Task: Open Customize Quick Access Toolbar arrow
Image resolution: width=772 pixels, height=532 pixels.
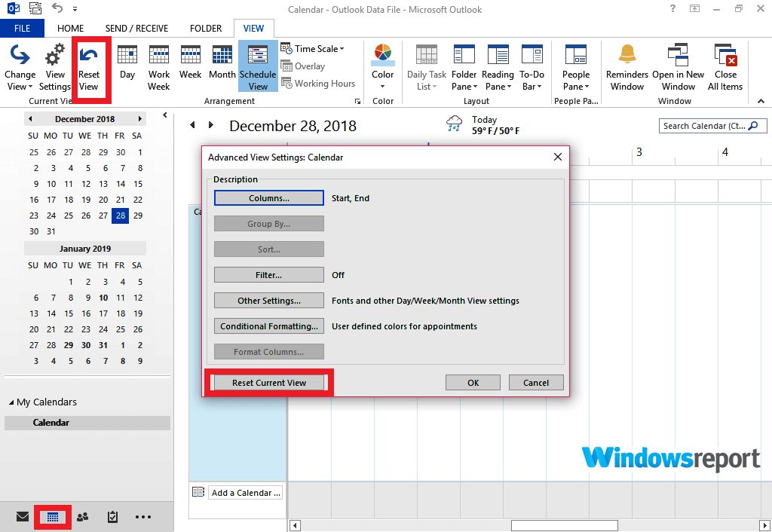Action: [75, 9]
